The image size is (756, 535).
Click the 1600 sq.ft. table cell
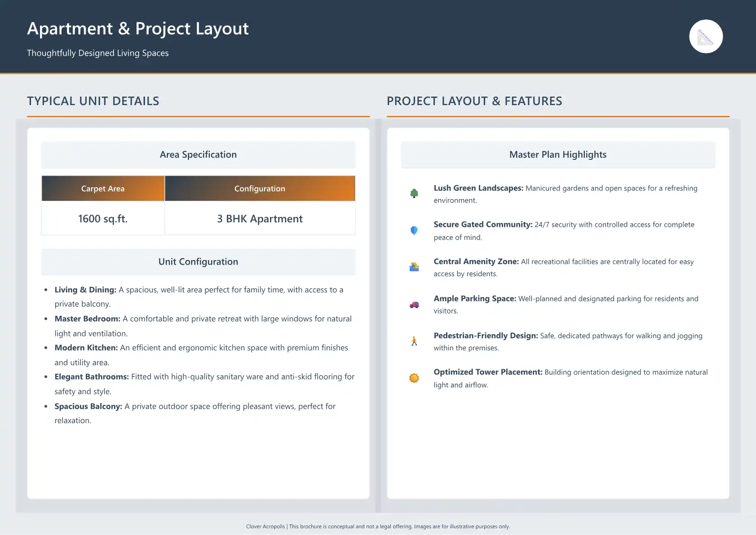pos(103,219)
